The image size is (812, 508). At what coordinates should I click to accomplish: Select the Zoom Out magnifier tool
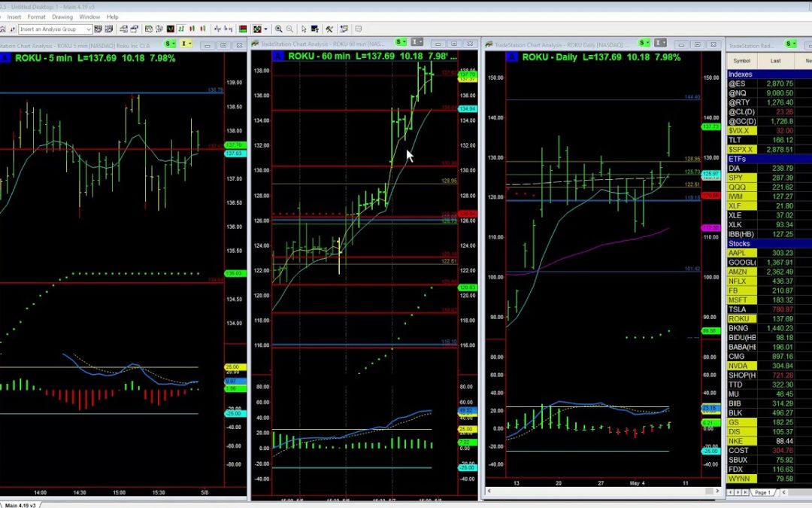pyautogui.click(x=289, y=29)
